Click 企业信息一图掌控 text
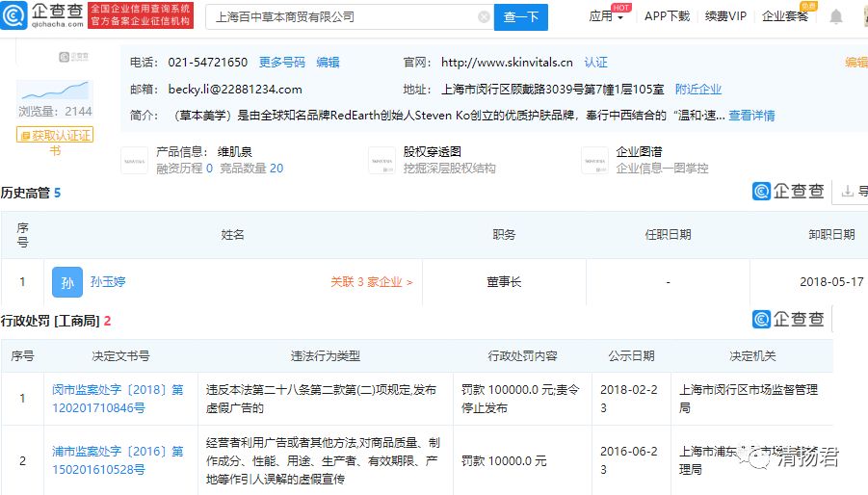The width and height of the screenshot is (868, 495). tap(662, 169)
